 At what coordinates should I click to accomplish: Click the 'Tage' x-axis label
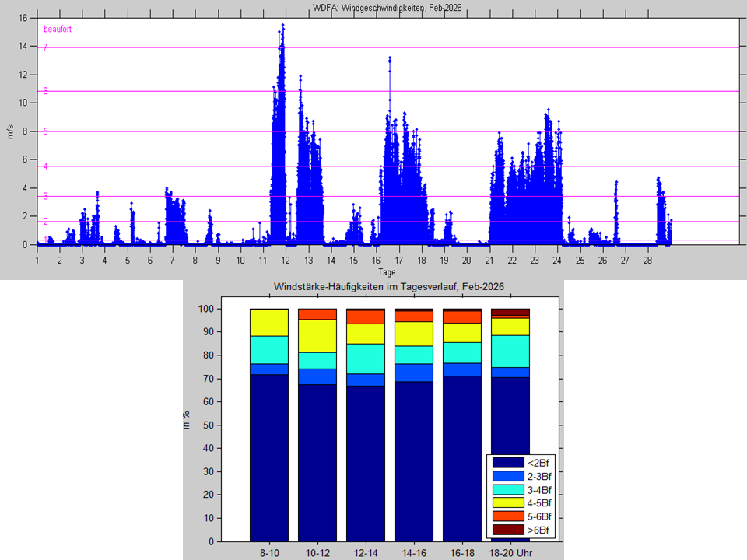click(387, 272)
